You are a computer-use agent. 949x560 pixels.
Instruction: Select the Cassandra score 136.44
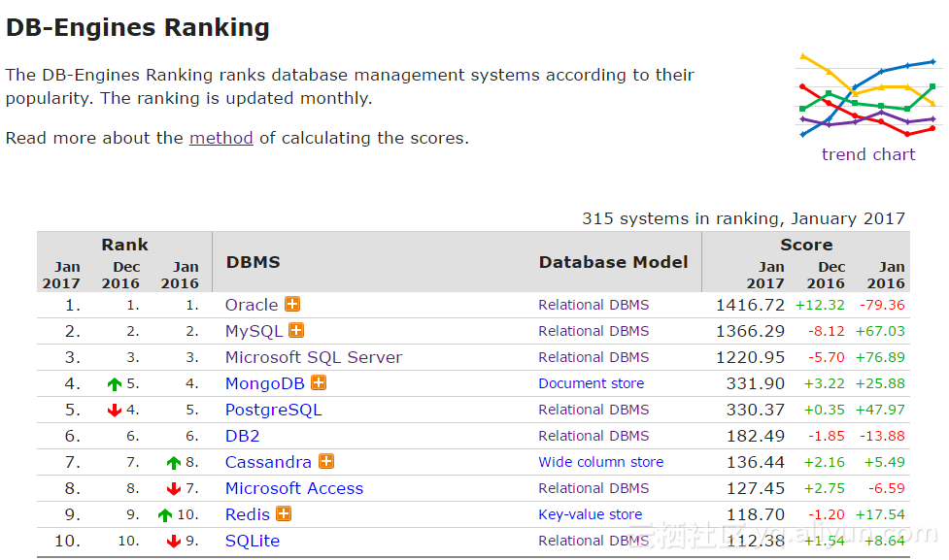click(756, 462)
